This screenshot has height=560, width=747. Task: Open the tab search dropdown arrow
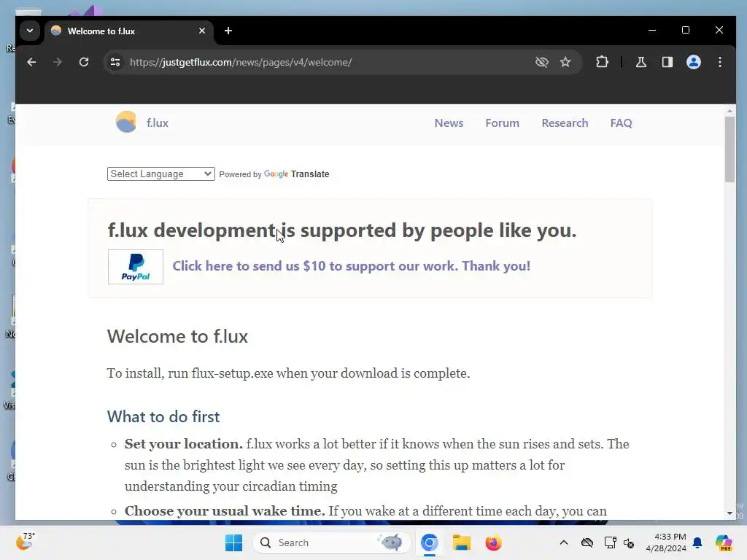click(x=30, y=31)
